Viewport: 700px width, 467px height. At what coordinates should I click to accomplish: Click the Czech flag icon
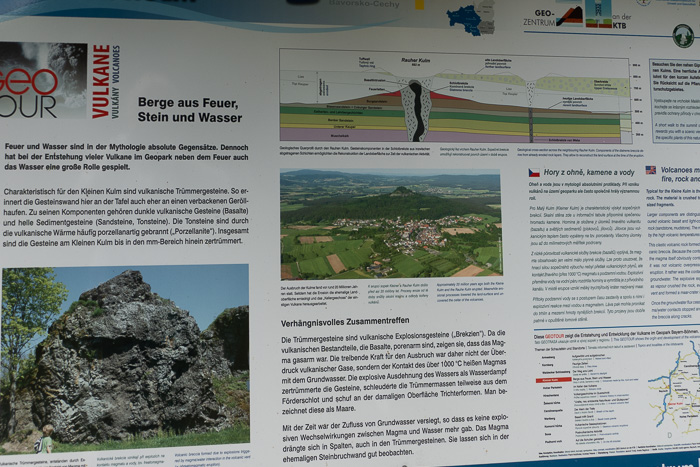coord(534,172)
